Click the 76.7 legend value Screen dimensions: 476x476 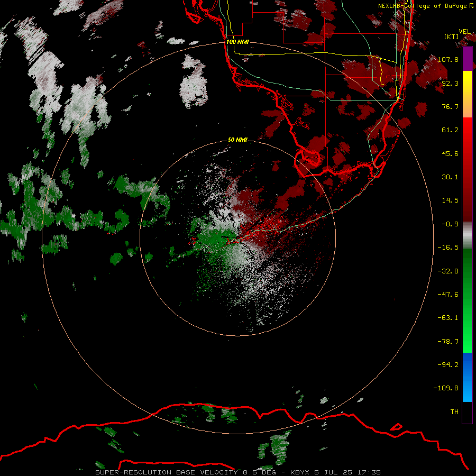coord(450,106)
